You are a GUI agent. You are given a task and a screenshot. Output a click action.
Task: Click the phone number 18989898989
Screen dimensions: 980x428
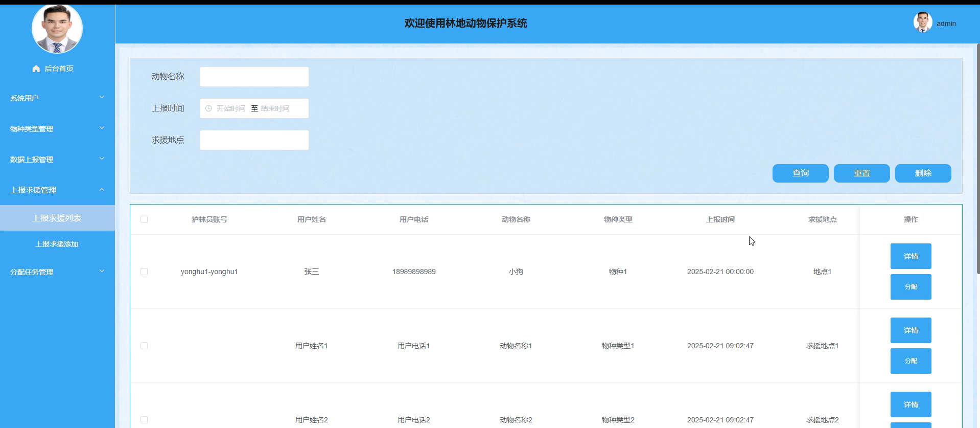[x=414, y=272]
